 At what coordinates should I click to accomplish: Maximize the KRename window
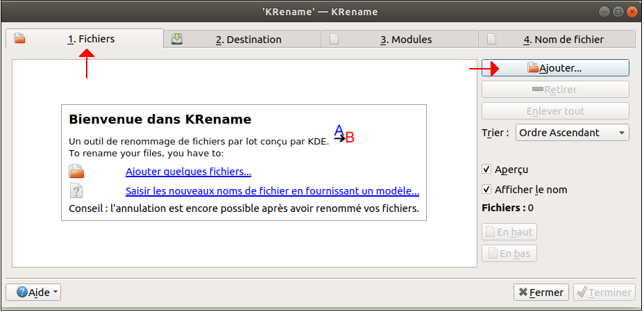pyautogui.click(x=618, y=12)
